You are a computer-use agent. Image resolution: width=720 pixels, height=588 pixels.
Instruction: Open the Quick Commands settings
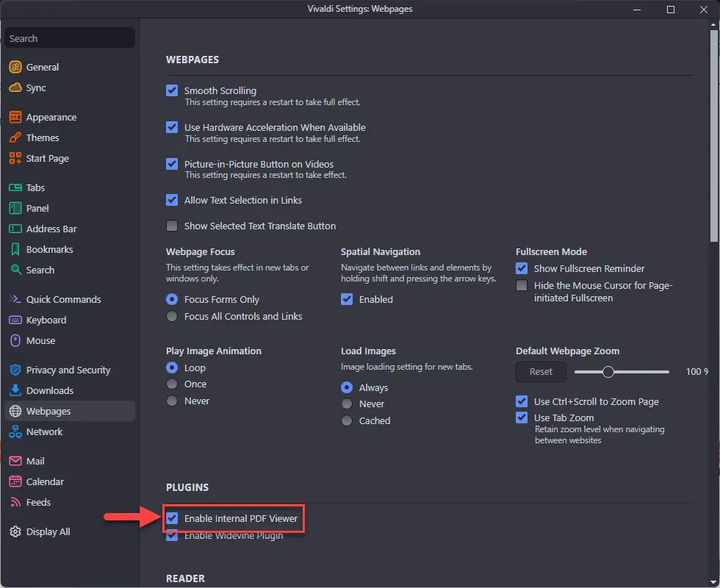[70, 300]
